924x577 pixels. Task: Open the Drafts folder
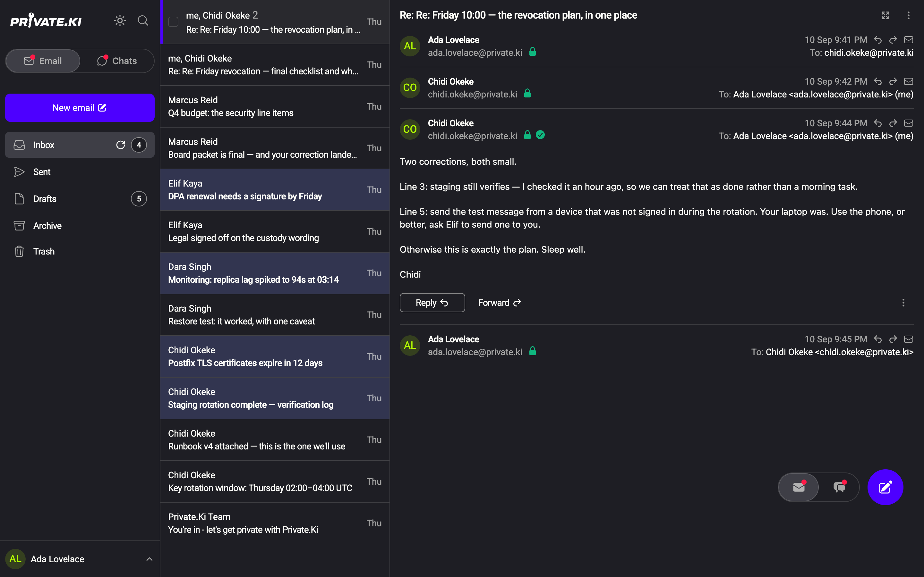(x=80, y=199)
